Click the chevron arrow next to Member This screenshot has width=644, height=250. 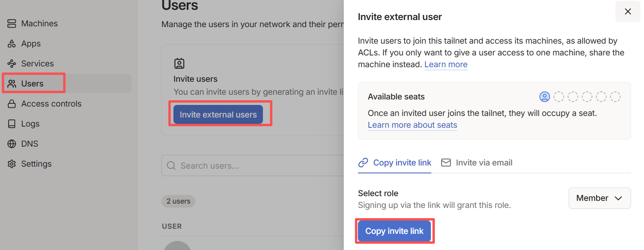click(618, 198)
